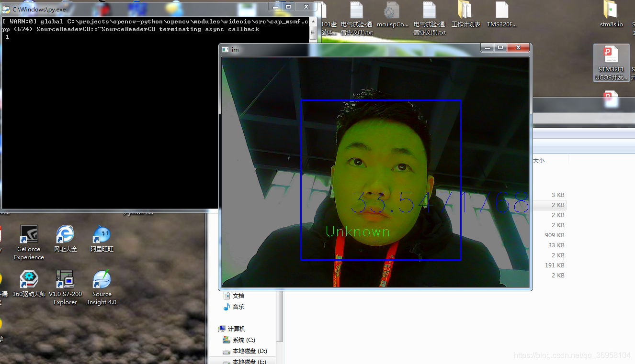Viewport: 635px width, 364px height.
Task: Maximize the im video window
Action: click(500, 47)
